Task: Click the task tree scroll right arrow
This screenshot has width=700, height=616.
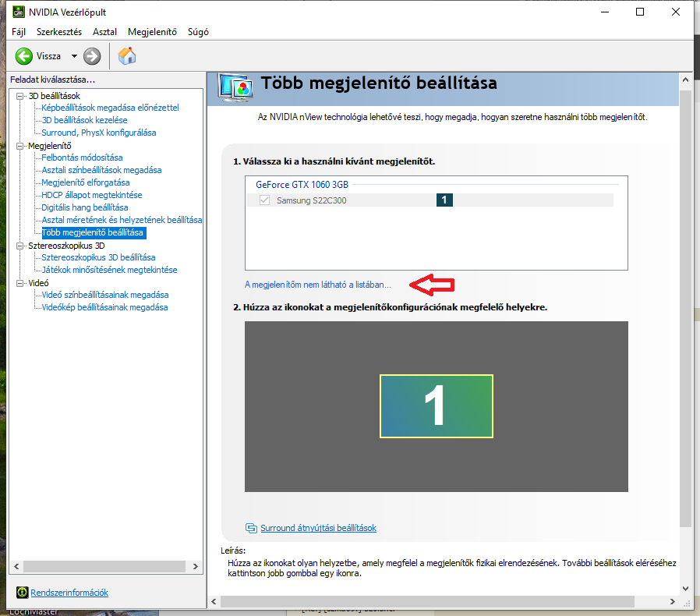Action: point(196,566)
